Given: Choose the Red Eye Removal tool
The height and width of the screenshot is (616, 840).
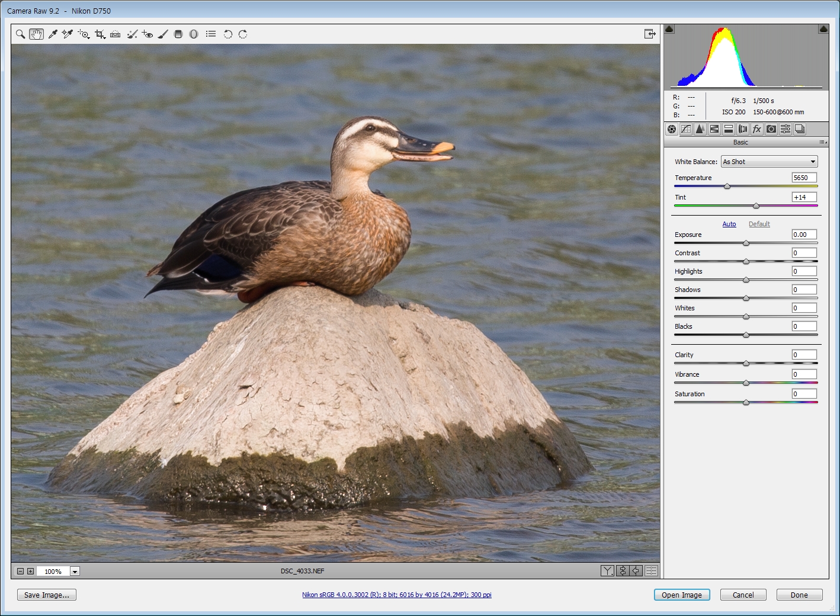Looking at the screenshot, I should coord(148,34).
